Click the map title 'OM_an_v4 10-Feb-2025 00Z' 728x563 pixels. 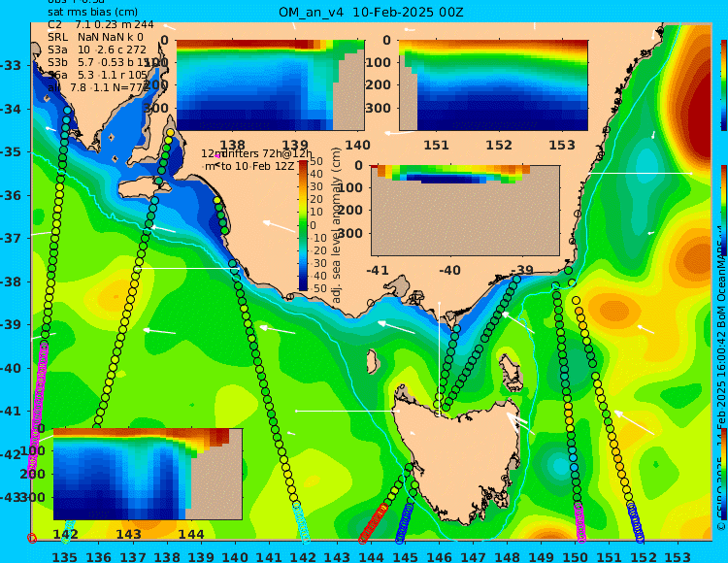(x=371, y=12)
